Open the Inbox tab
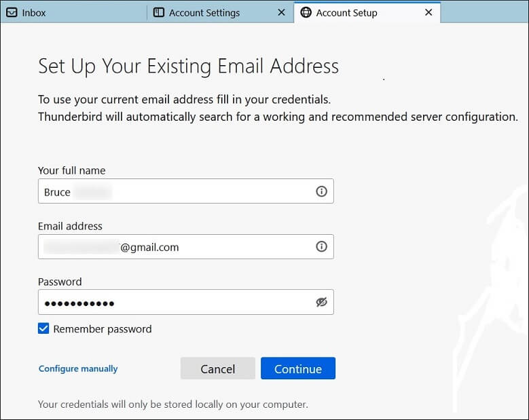This screenshot has width=529, height=420. click(x=73, y=12)
